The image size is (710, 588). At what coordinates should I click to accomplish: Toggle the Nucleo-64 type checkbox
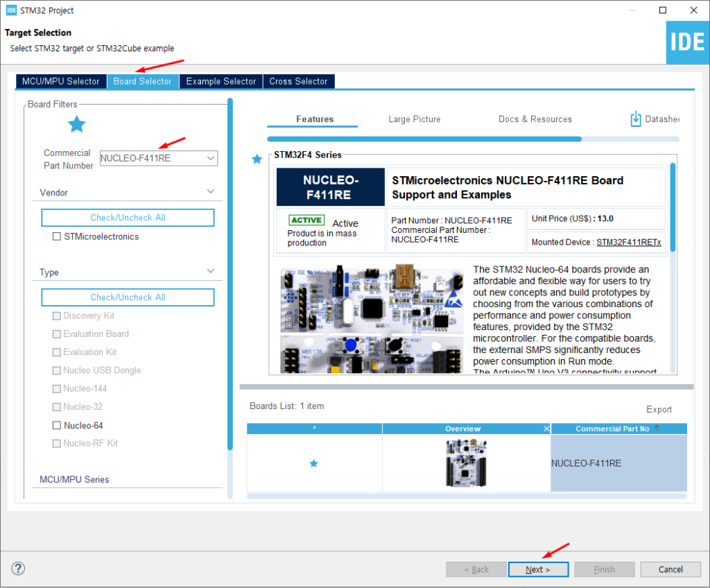57,425
